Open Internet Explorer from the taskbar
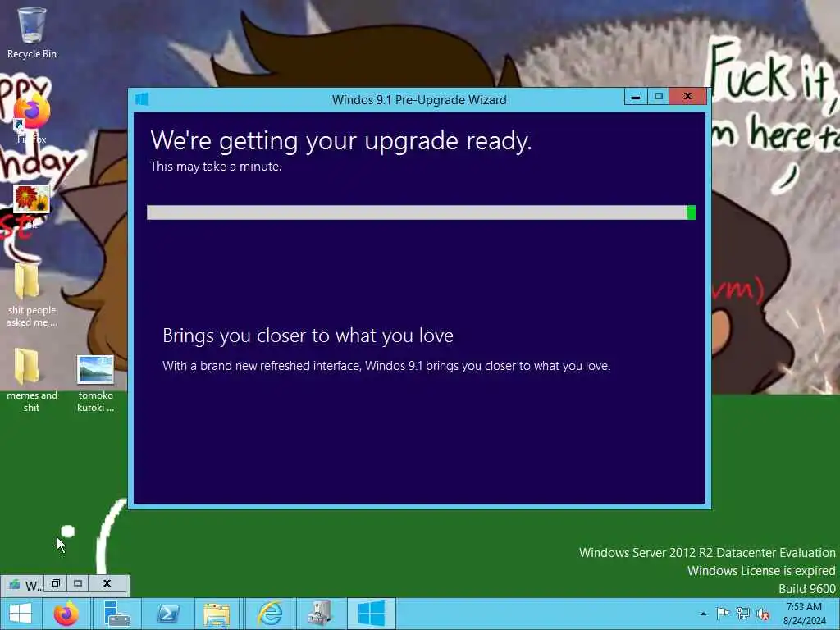The width and height of the screenshot is (840, 630). [x=269, y=614]
